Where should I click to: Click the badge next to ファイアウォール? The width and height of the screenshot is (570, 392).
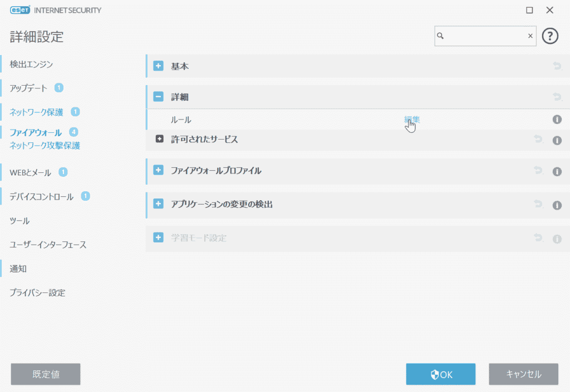[73, 132]
